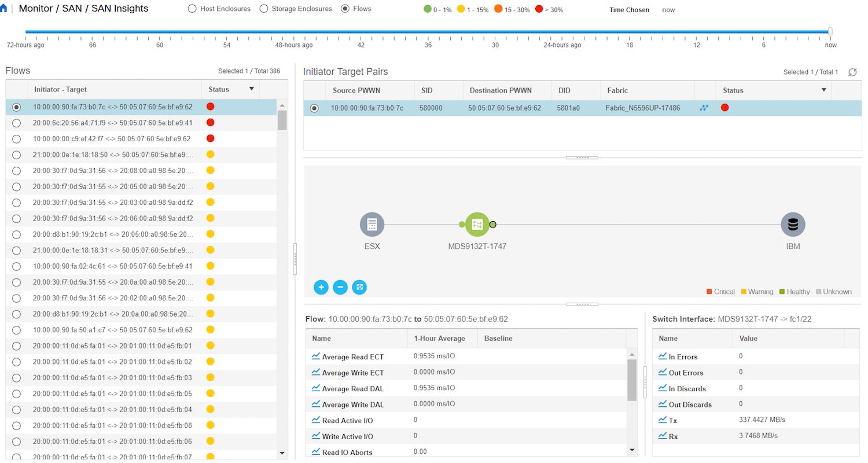
Task: Open flow path details via blue path icon
Action: pyautogui.click(x=704, y=108)
